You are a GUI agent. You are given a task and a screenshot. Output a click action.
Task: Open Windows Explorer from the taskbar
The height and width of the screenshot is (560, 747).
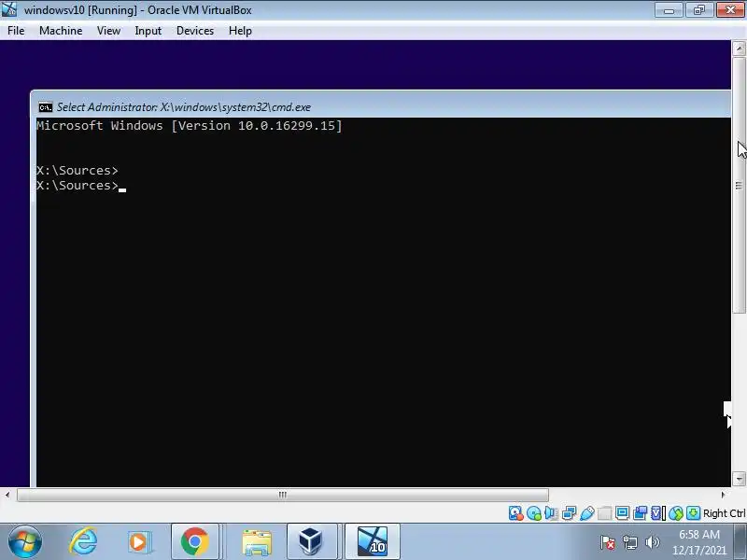[x=257, y=542]
